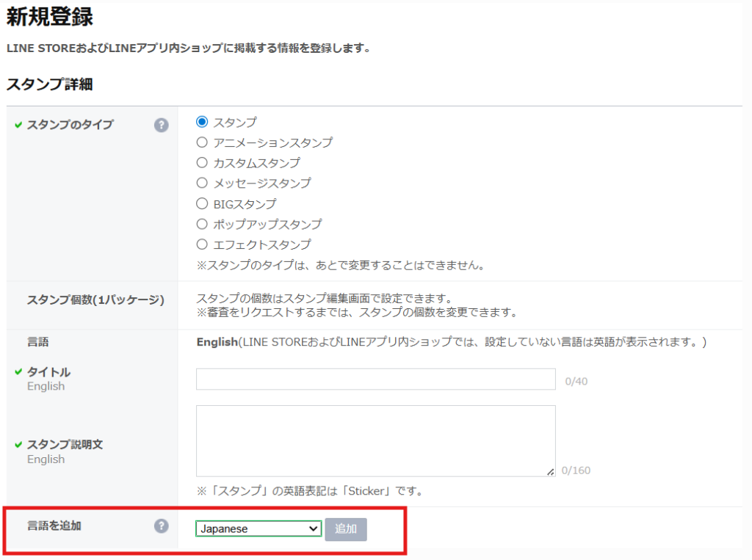Click the 言語 row label
Image resolution: width=752 pixels, height=560 pixels.
click(38, 342)
